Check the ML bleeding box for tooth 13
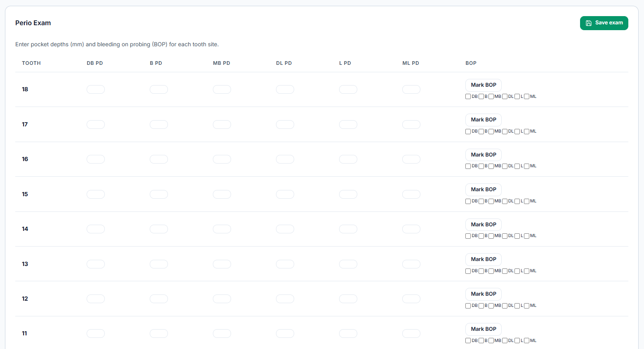This screenshot has height=349, width=644. (526, 271)
